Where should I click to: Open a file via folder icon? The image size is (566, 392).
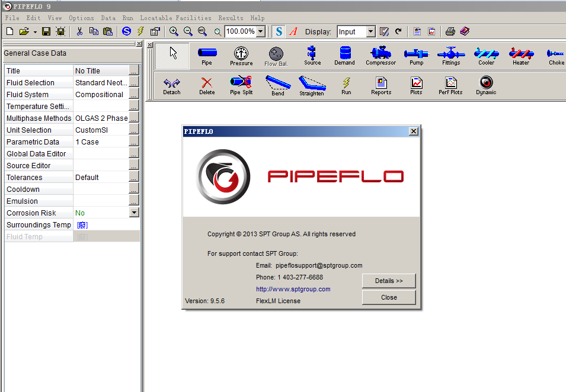(24, 32)
